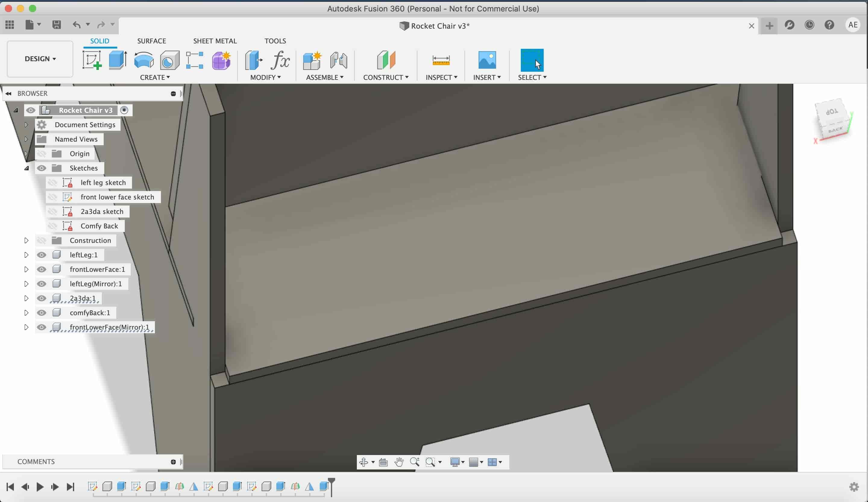
Task: Switch to the SURFACE tab
Action: click(152, 41)
